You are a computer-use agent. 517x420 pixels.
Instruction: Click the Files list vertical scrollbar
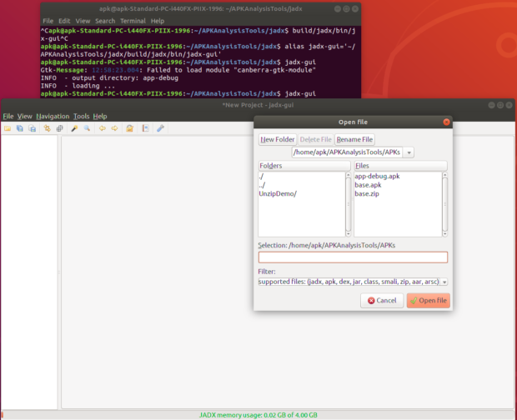tap(444, 204)
